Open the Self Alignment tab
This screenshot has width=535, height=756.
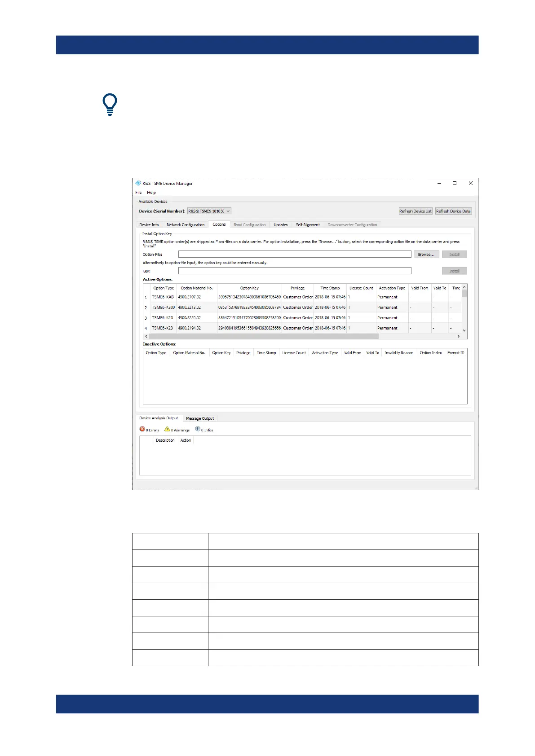click(x=308, y=224)
